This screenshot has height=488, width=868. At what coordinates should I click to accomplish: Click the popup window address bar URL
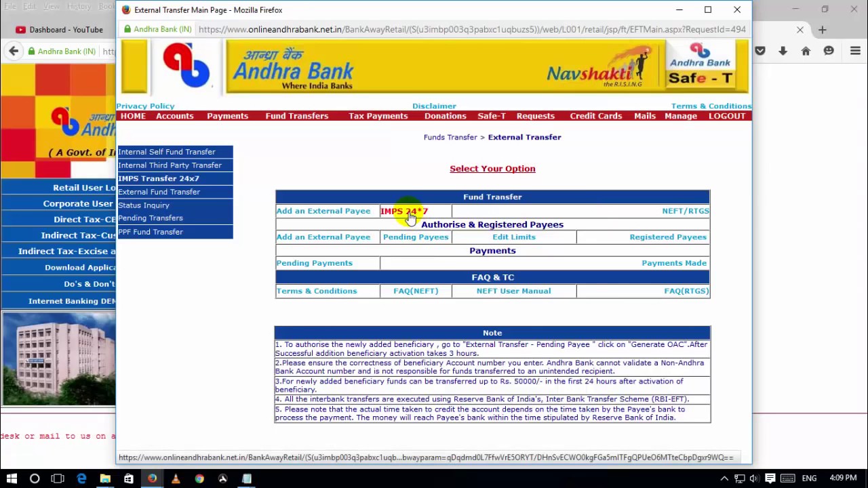pyautogui.click(x=472, y=29)
